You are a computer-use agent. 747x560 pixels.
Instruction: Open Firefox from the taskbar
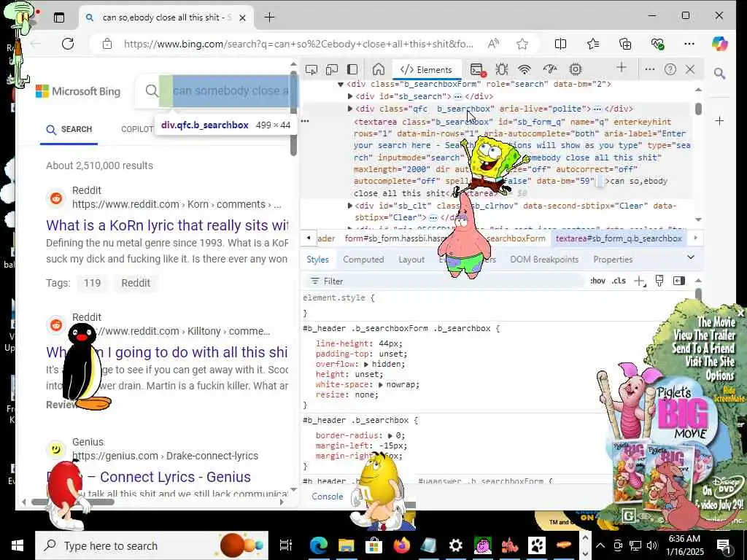coord(401,545)
